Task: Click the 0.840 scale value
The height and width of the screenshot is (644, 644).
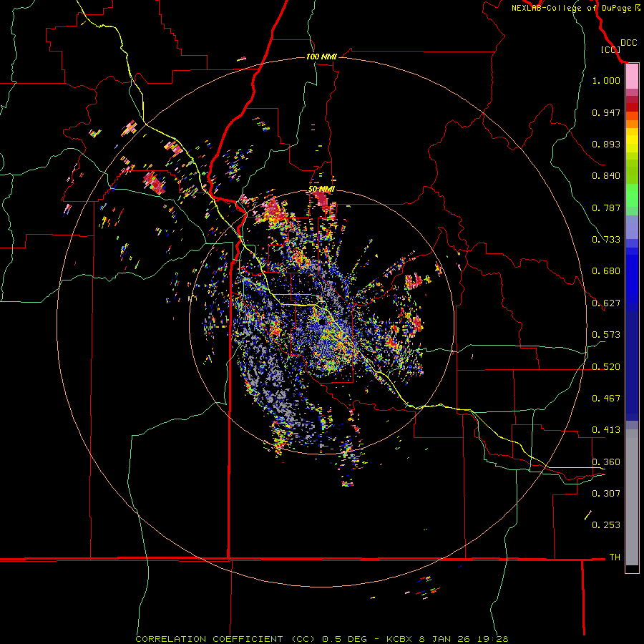Action: coord(606,176)
